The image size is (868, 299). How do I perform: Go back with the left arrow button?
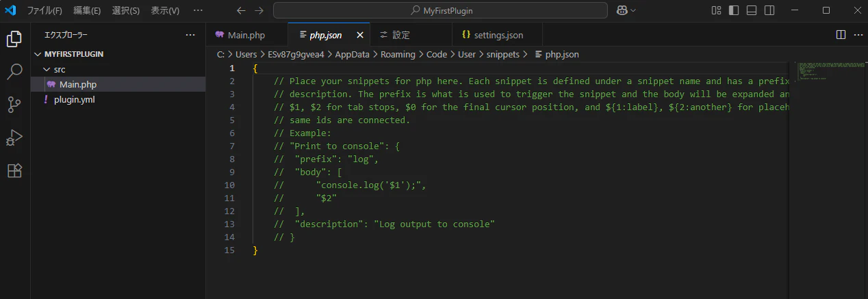tap(240, 10)
